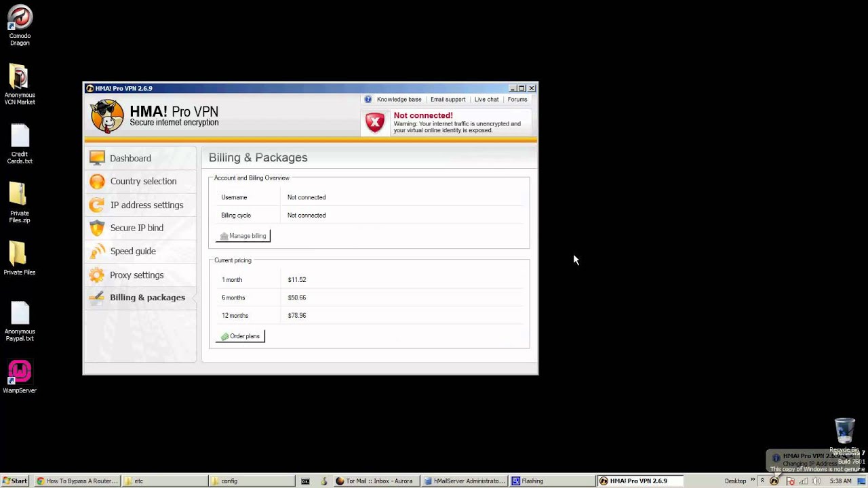Click the 'Not connected!' status heading
This screenshot has width=868, height=488.
click(x=423, y=115)
